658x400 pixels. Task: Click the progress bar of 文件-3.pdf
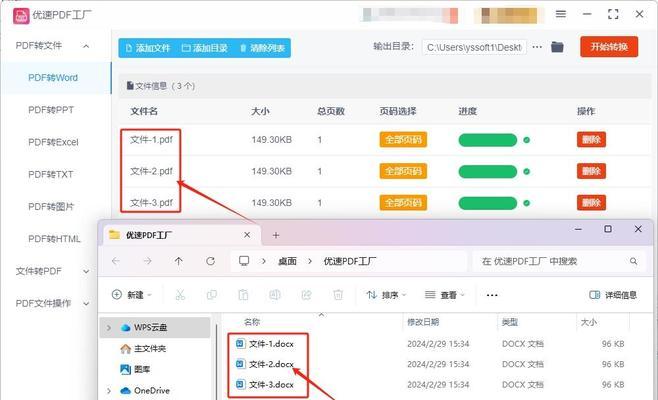pos(488,204)
